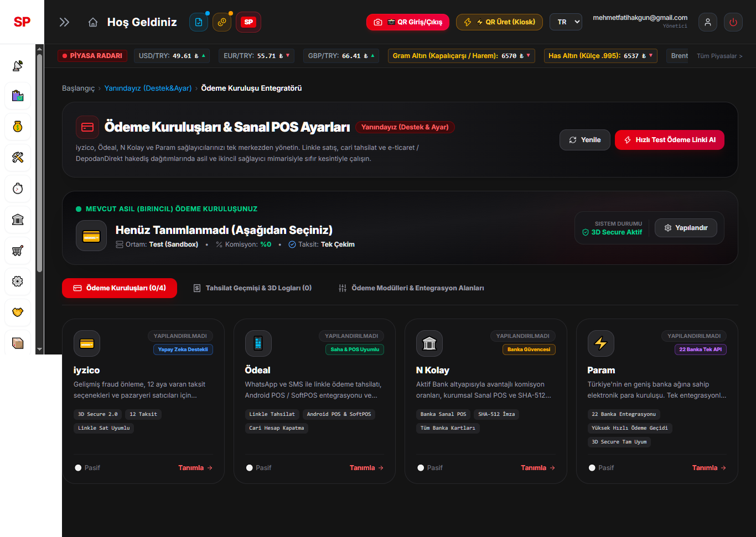
Task: Click the Yapılandır configure button
Action: coord(686,228)
